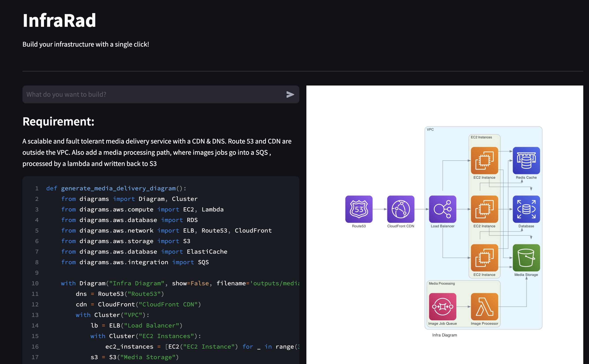
Task: Focus the 'What do you want to build?' field
Action: (154, 94)
